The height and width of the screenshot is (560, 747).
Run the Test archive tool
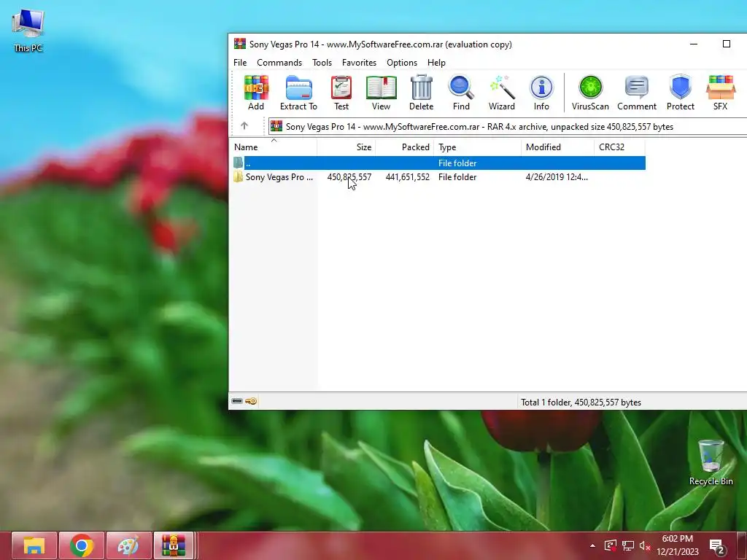tap(341, 93)
